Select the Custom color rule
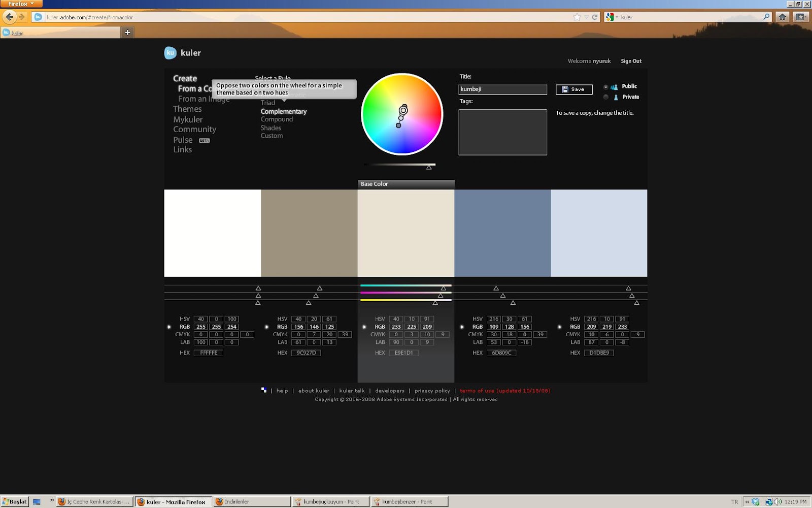 pyautogui.click(x=272, y=136)
